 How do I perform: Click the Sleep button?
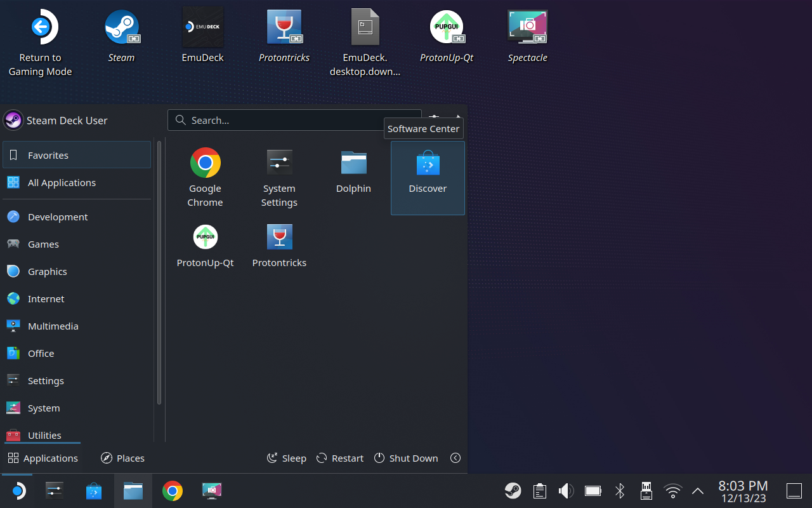(287, 458)
